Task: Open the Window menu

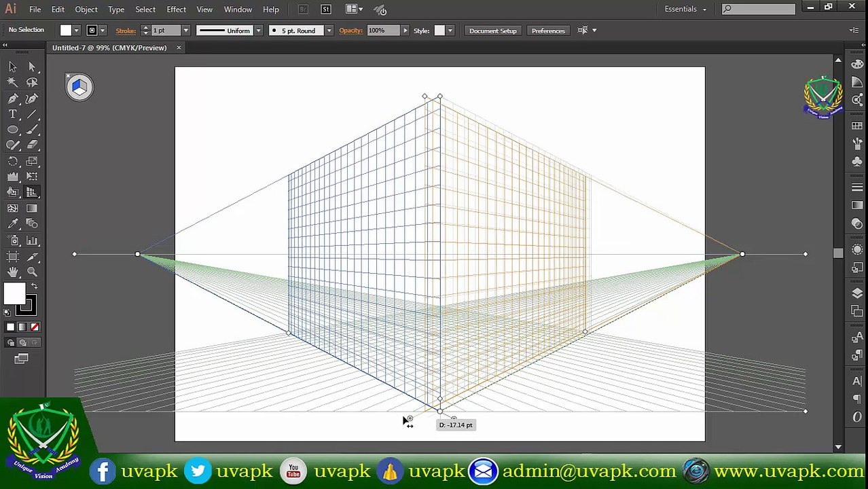Action: (238, 10)
